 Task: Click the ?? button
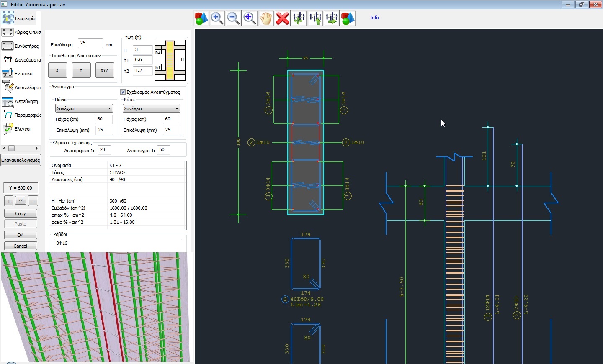tap(21, 201)
